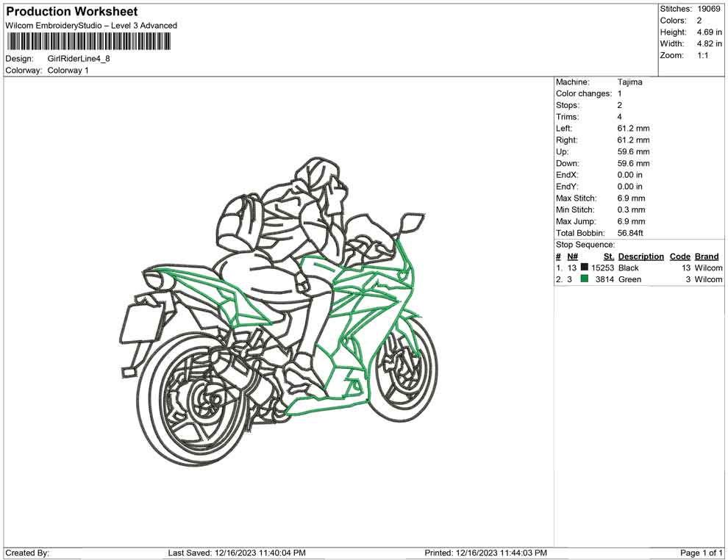The width and height of the screenshot is (728, 560).
Task: Click the Total Bobbin value 56.84ft
Action: (630, 233)
